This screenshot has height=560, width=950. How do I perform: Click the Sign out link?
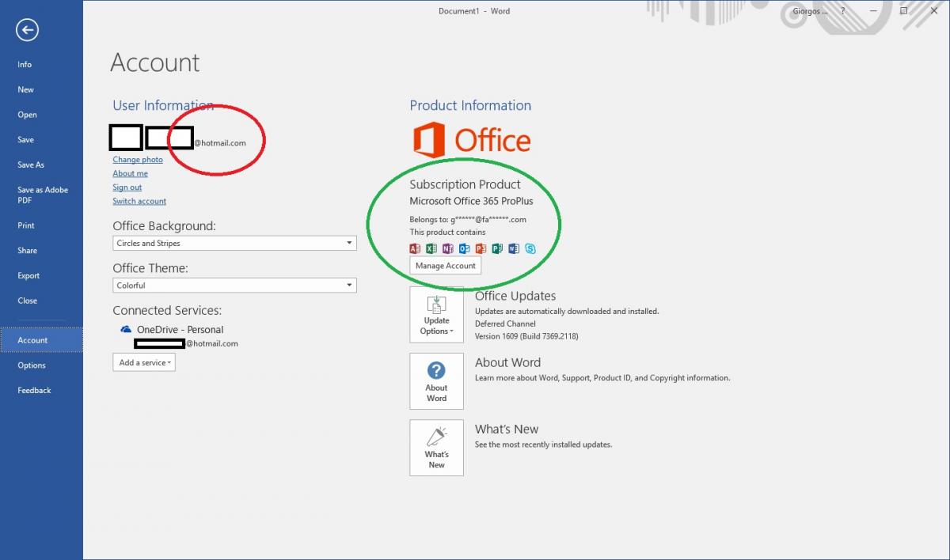click(127, 187)
